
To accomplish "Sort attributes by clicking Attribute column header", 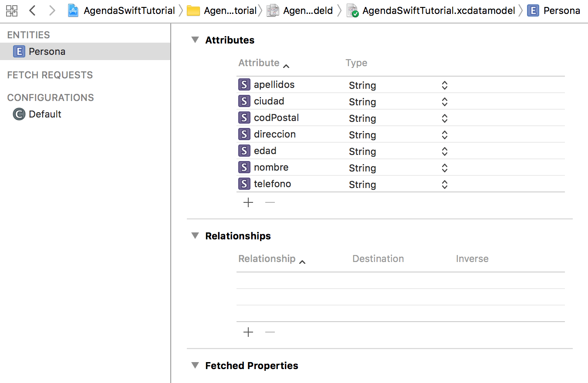I will (259, 63).
